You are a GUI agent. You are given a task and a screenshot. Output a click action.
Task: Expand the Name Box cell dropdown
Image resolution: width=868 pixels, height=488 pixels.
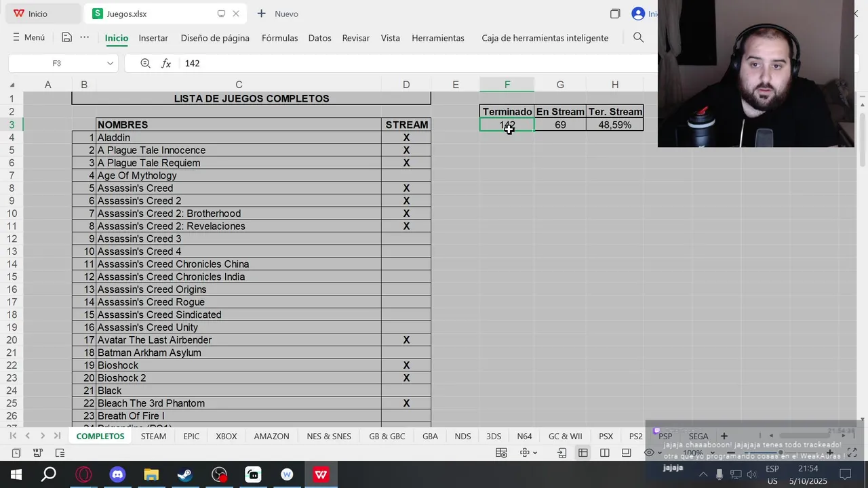click(110, 63)
